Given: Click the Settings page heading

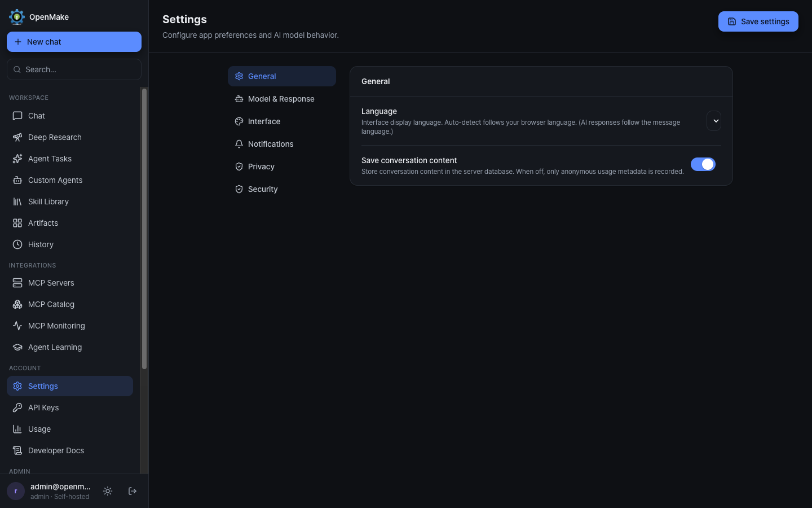Looking at the screenshot, I should tap(184, 19).
